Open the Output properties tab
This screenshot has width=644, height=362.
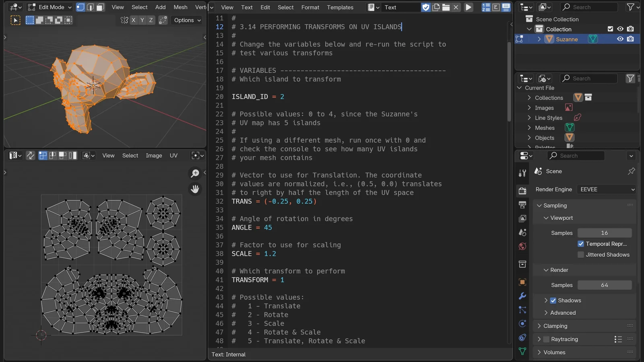tap(522, 205)
